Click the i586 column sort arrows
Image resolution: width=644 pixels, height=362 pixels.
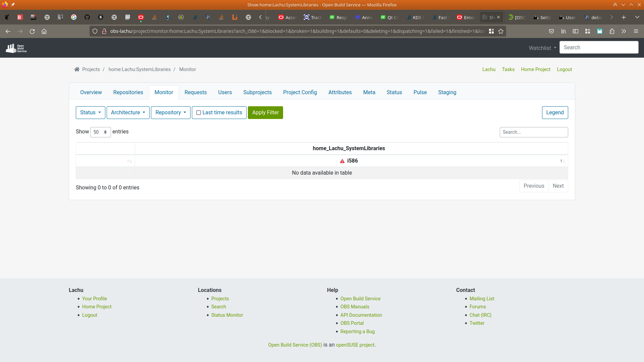point(562,161)
